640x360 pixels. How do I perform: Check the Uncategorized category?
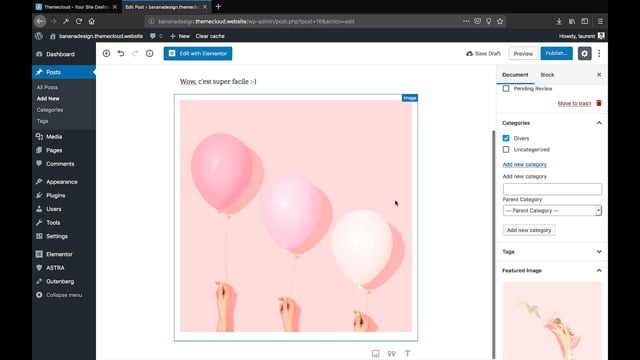click(506, 149)
